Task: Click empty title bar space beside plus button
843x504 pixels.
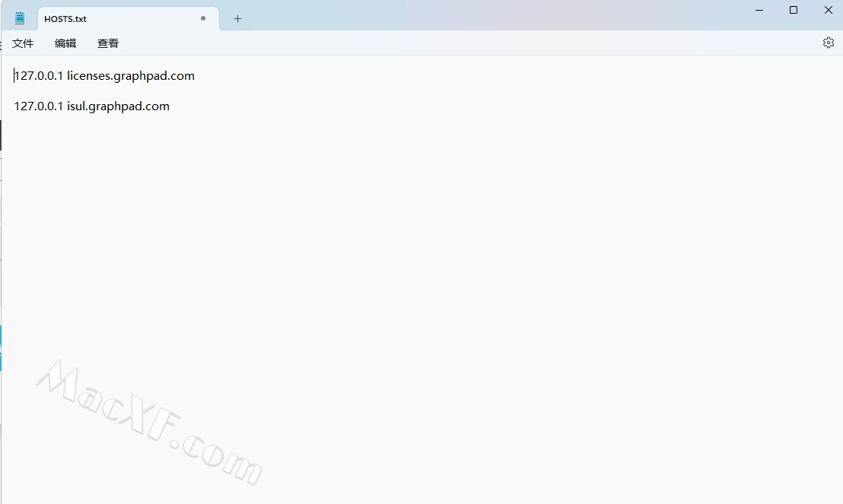Action: point(484,15)
